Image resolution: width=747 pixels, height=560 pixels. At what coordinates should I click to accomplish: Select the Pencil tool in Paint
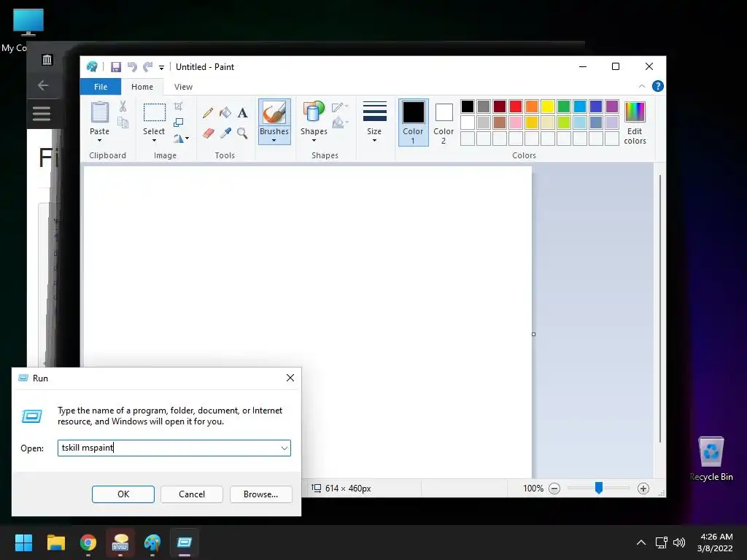[x=208, y=113]
